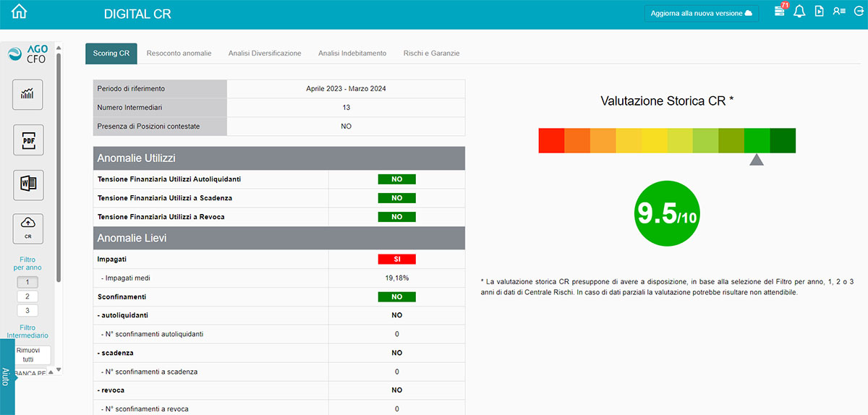Select year filter 1
The width and height of the screenshot is (868, 415).
[x=27, y=283]
